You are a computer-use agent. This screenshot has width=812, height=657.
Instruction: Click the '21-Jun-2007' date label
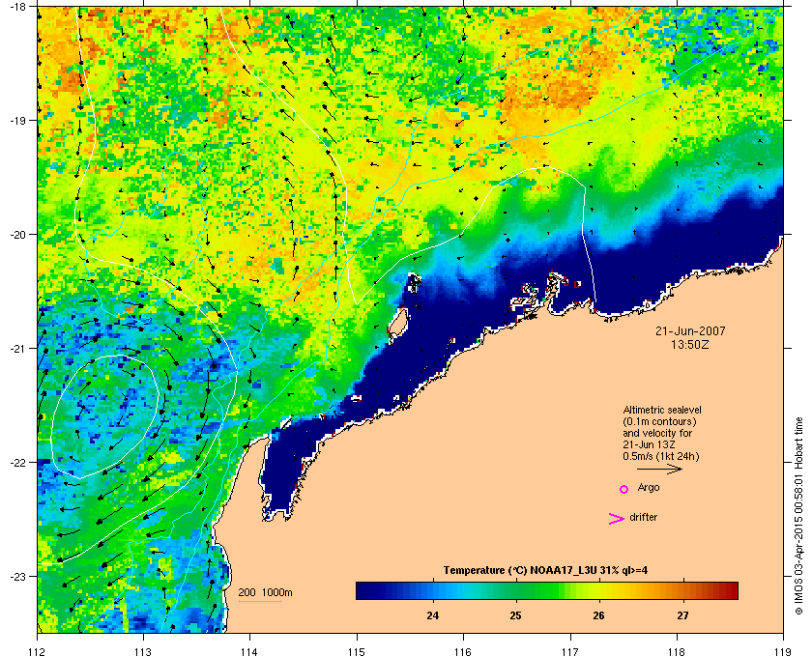coord(690,330)
